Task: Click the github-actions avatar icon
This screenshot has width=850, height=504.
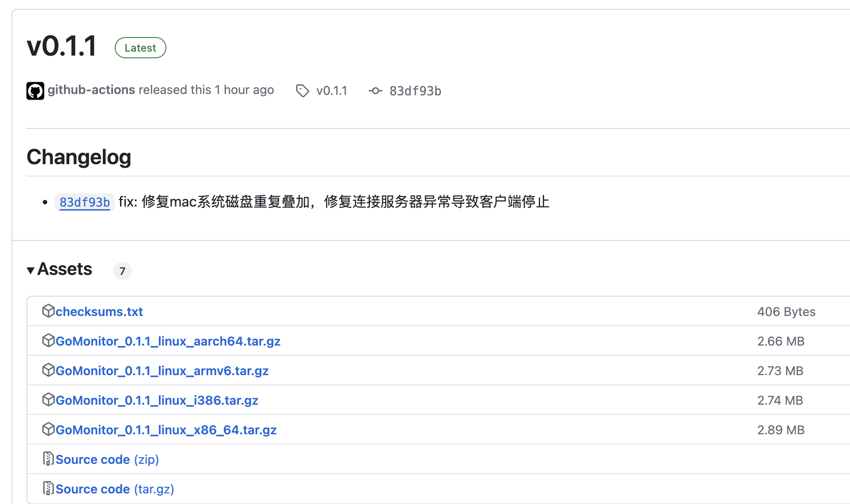Action: pyautogui.click(x=35, y=91)
